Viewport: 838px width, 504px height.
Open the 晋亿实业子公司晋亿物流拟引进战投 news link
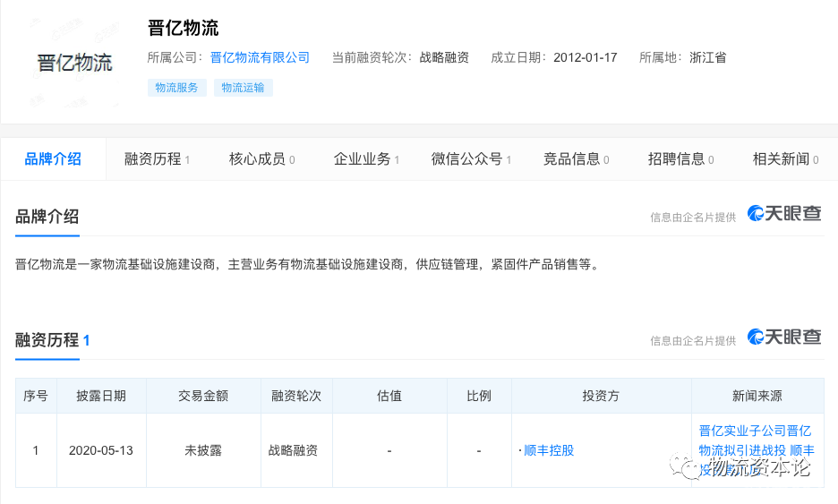(757, 450)
